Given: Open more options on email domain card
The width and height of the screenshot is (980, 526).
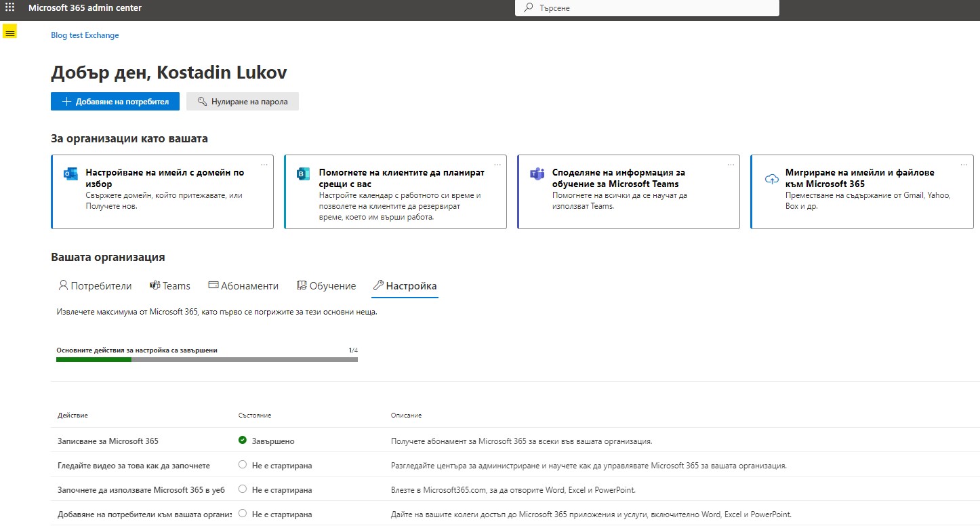Looking at the screenshot, I should 264,165.
